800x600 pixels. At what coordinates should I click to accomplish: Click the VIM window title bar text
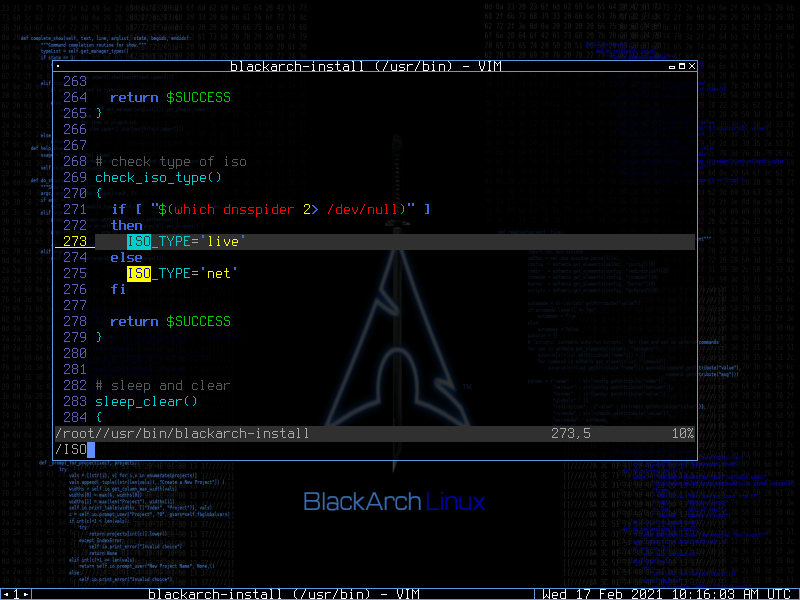point(366,66)
